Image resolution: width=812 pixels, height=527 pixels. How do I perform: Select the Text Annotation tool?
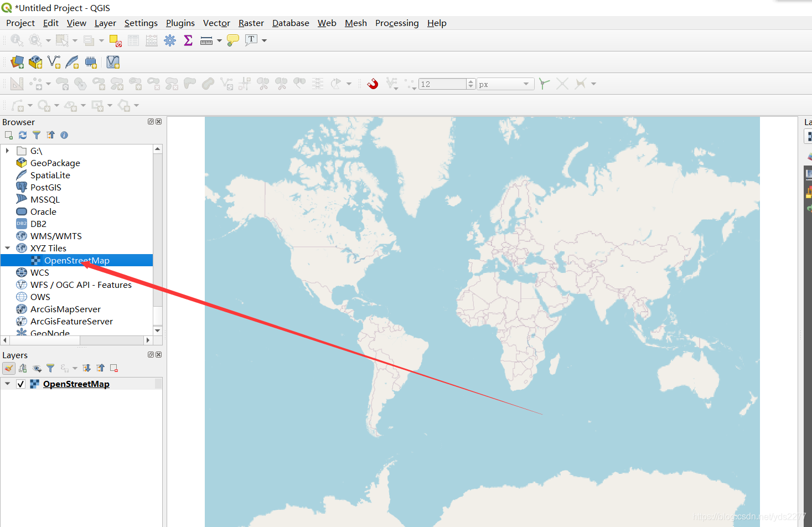point(251,40)
